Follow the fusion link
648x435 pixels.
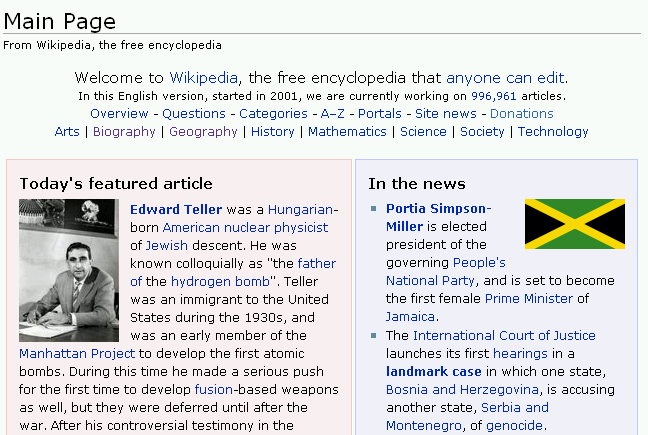click(x=214, y=390)
